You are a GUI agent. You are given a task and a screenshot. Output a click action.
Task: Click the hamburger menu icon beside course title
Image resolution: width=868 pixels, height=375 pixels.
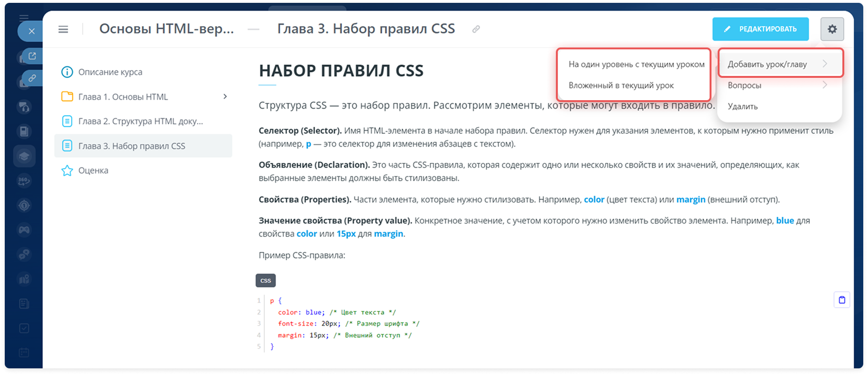coord(63,29)
